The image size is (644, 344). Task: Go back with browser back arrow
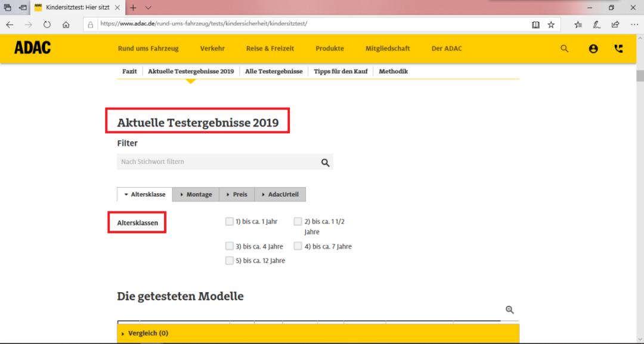pyautogui.click(x=10, y=24)
